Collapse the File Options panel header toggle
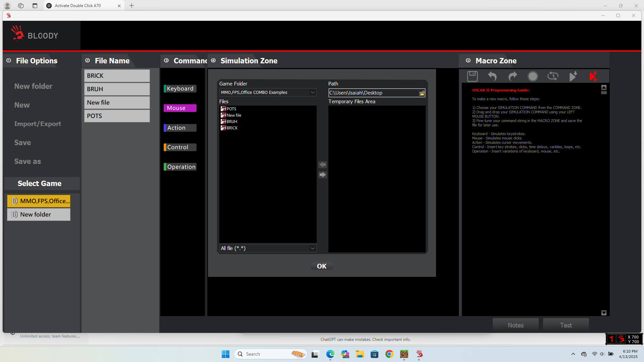 pos(9,61)
